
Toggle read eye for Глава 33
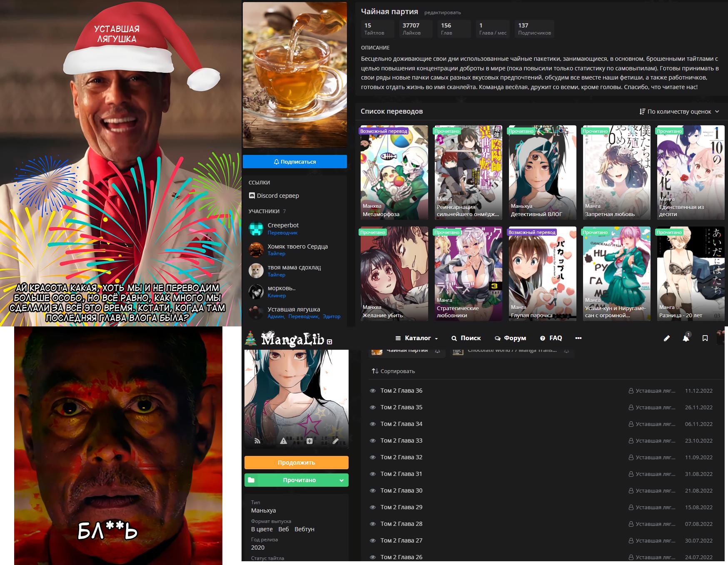[373, 441]
